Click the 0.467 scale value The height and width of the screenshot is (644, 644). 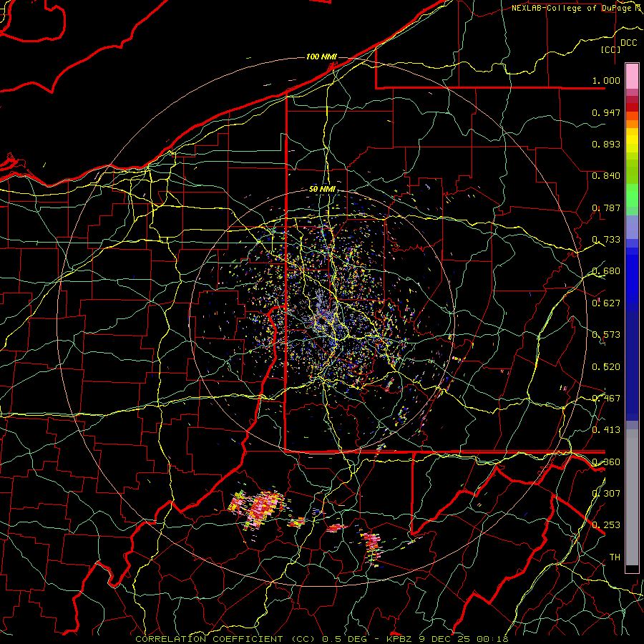coord(606,399)
